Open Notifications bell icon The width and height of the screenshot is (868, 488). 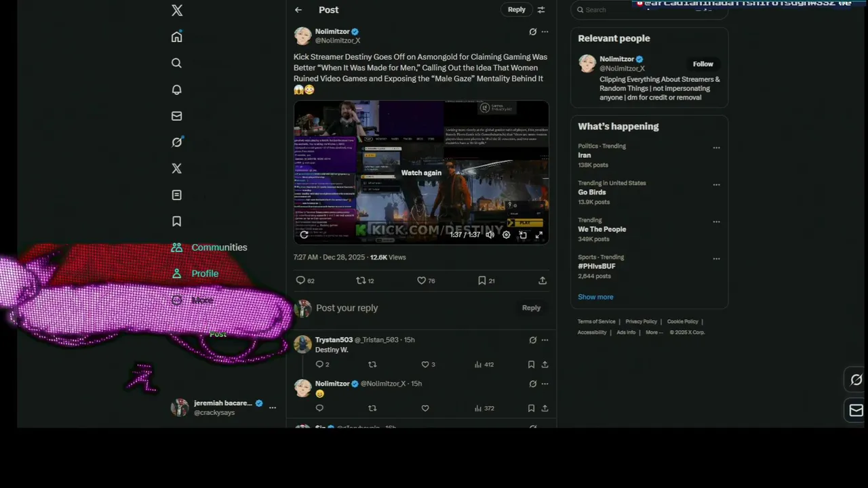[177, 89]
